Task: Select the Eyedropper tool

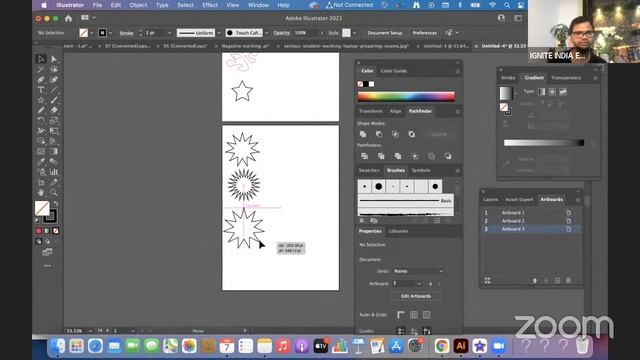Action: tap(41, 162)
